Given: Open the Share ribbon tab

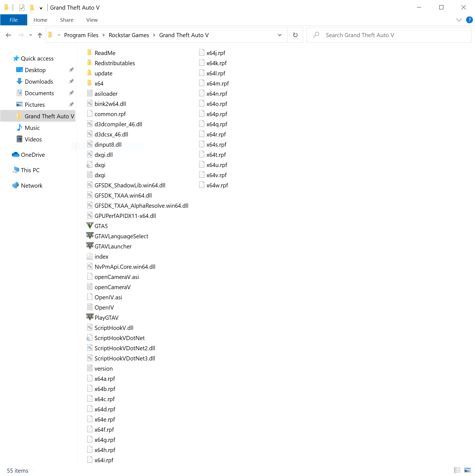Looking at the screenshot, I should 67,20.
